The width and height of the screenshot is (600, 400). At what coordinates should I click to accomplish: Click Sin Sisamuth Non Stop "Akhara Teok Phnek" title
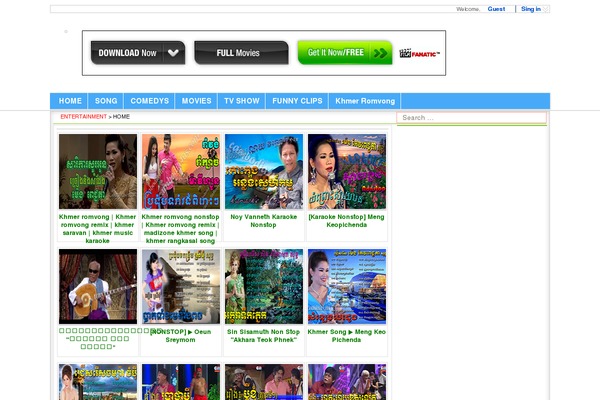264,336
